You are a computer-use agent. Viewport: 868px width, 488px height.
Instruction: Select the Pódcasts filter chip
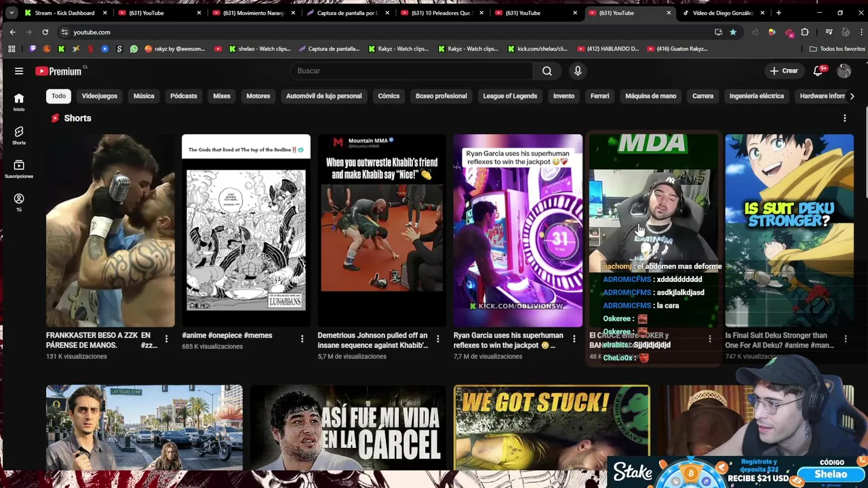pos(184,96)
